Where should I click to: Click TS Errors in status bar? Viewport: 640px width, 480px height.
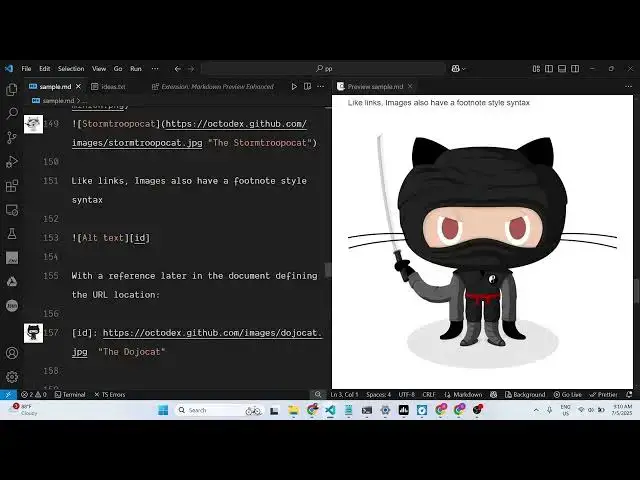pos(110,395)
